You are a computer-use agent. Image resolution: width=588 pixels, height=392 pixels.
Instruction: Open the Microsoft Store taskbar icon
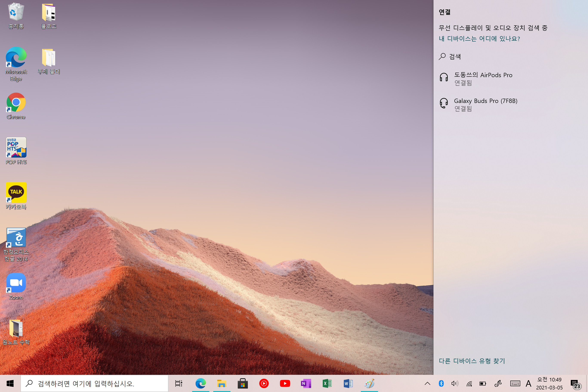point(242,383)
